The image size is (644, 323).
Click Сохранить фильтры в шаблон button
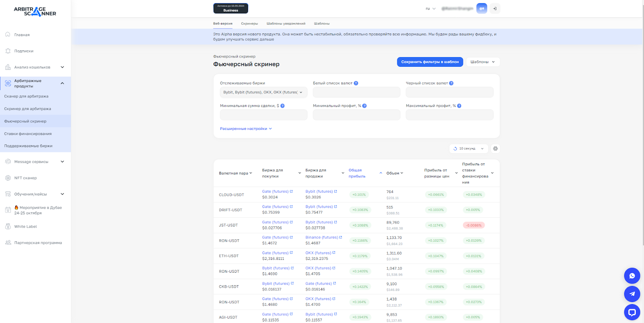430,62
